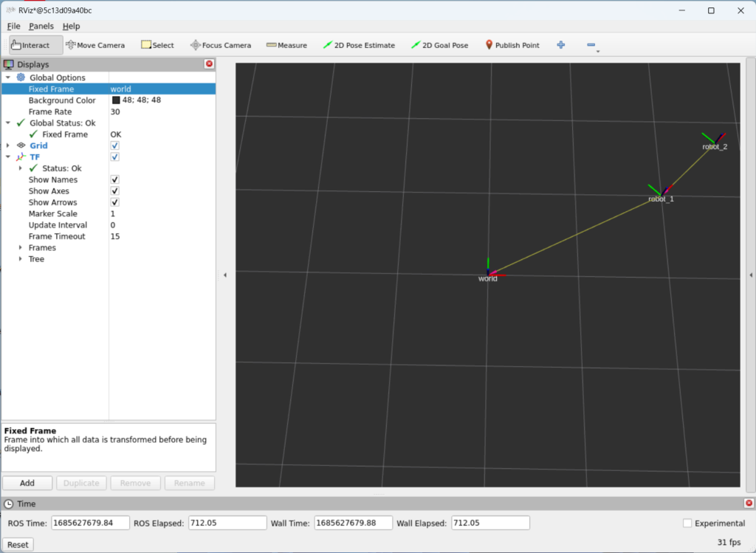Image resolution: width=756 pixels, height=553 pixels.
Task: Click the 31 fps status text
Action: (729, 542)
